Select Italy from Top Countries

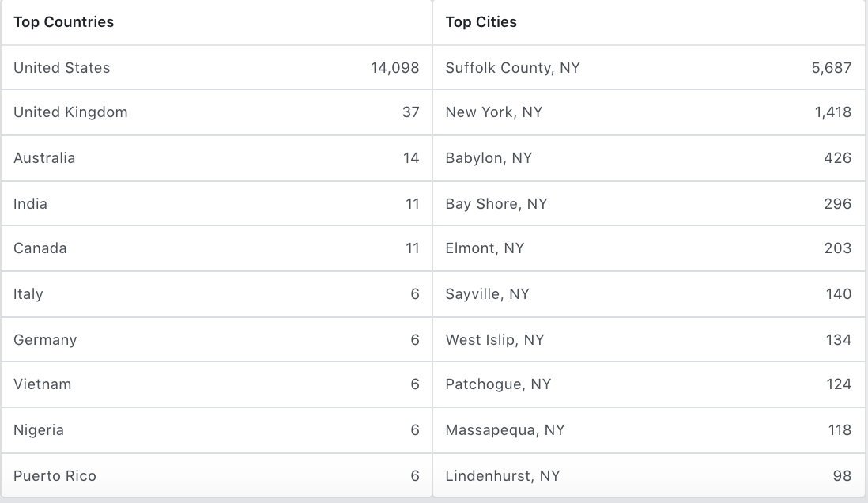coord(28,294)
